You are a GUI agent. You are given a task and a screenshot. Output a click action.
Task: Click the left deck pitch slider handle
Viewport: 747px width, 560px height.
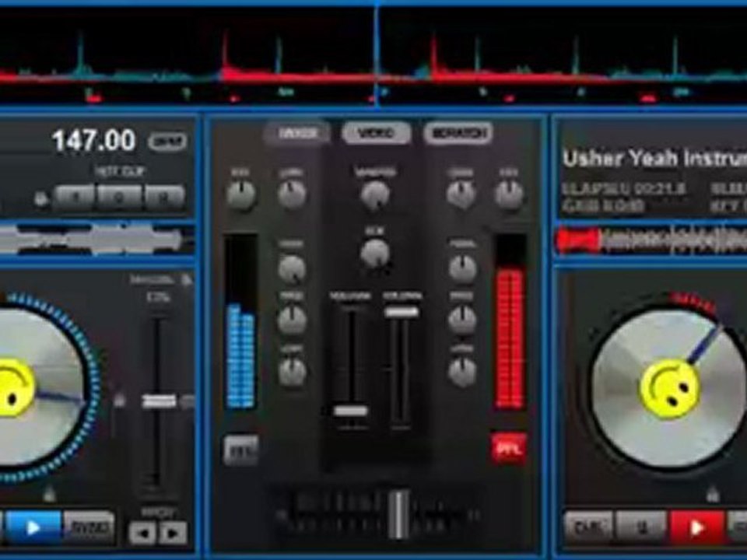[x=159, y=401]
